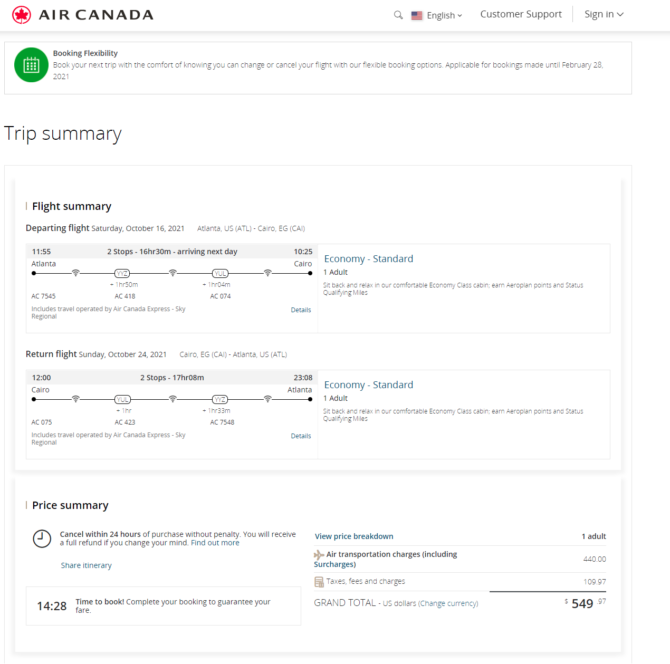This screenshot has width=670, height=664.
Task: Click departing flight YUL stop marker
Action: click(220, 273)
